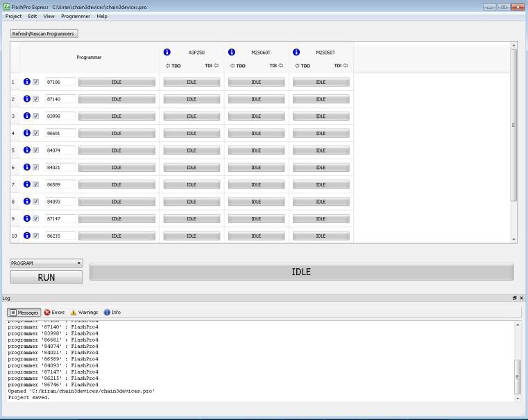Click info icon for programmer 84074
The width and height of the screenshot is (528, 420).
[27, 150]
